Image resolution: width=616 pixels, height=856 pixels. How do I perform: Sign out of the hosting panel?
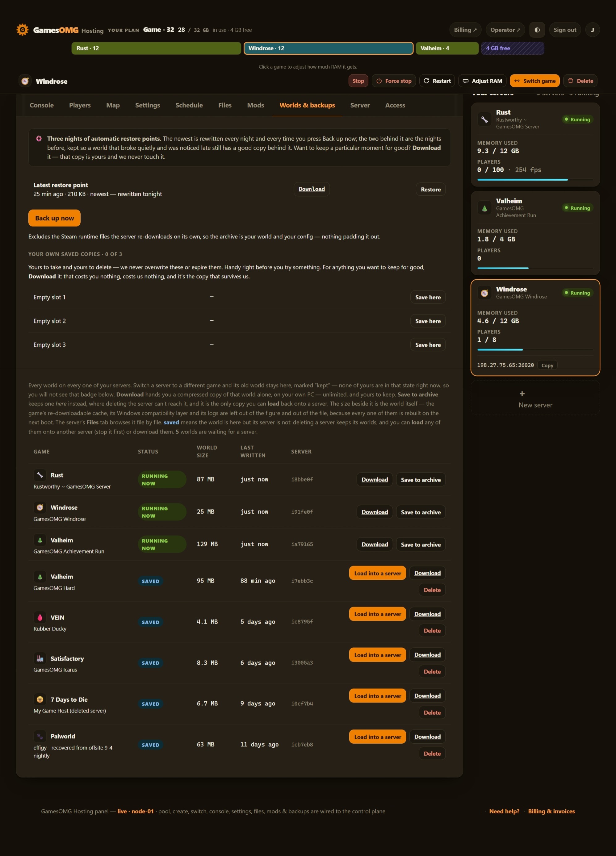pyautogui.click(x=565, y=30)
